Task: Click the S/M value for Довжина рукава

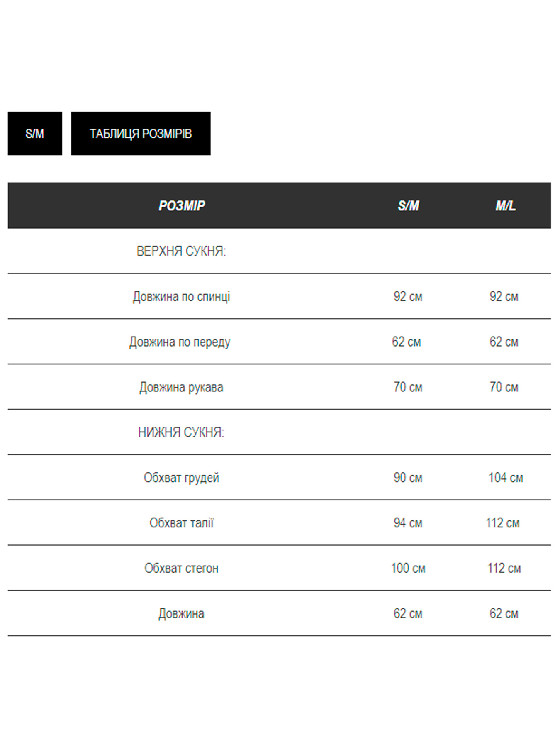Action: click(x=408, y=387)
